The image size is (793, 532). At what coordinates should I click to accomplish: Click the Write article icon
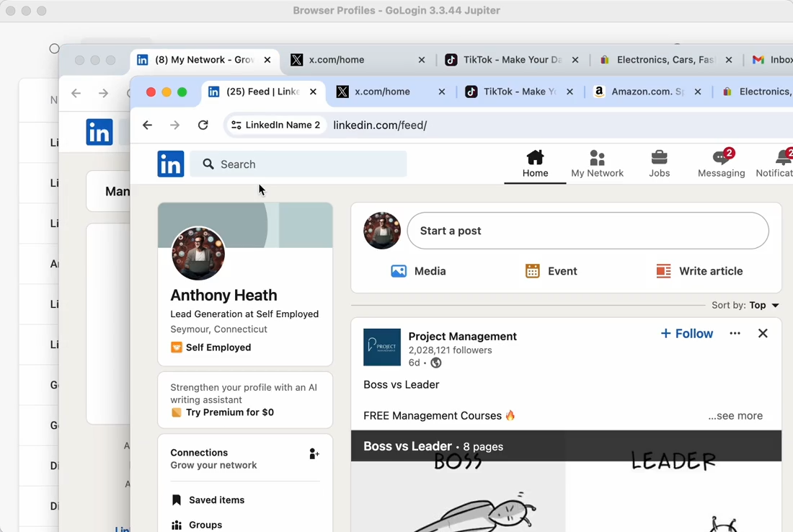pos(663,271)
